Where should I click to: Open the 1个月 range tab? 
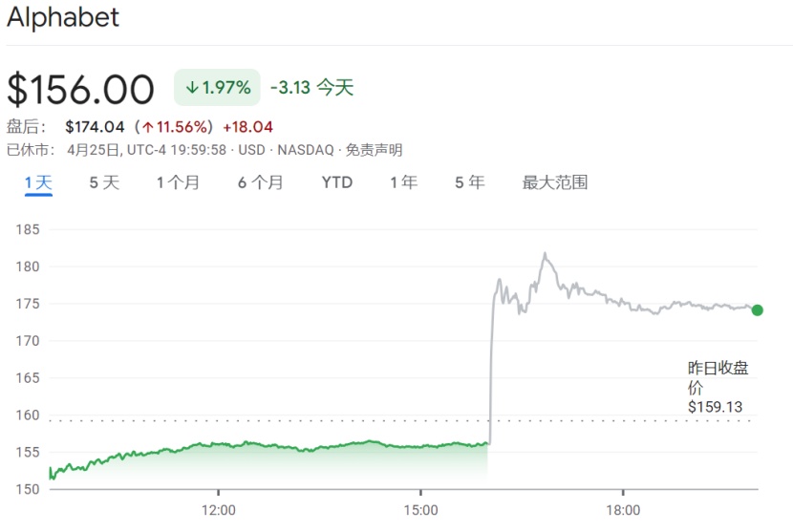pyautogui.click(x=178, y=182)
